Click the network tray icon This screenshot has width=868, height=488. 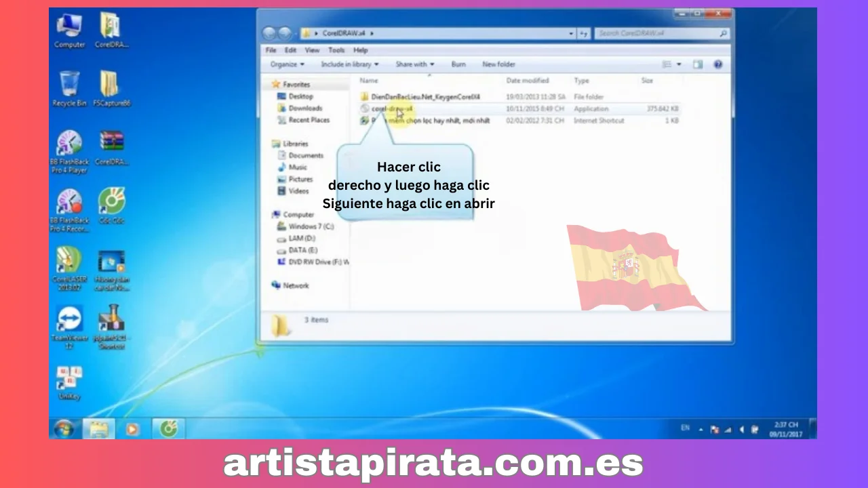(729, 429)
